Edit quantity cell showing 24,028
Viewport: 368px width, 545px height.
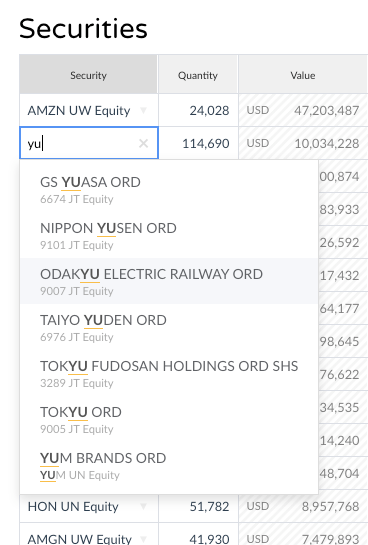click(198, 111)
